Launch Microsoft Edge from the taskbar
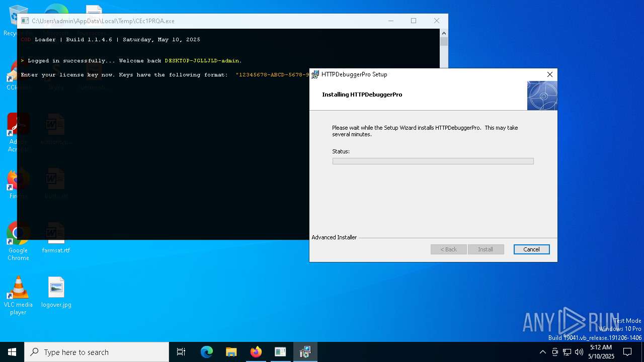This screenshot has height=362, width=644. (x=207, y=352)
